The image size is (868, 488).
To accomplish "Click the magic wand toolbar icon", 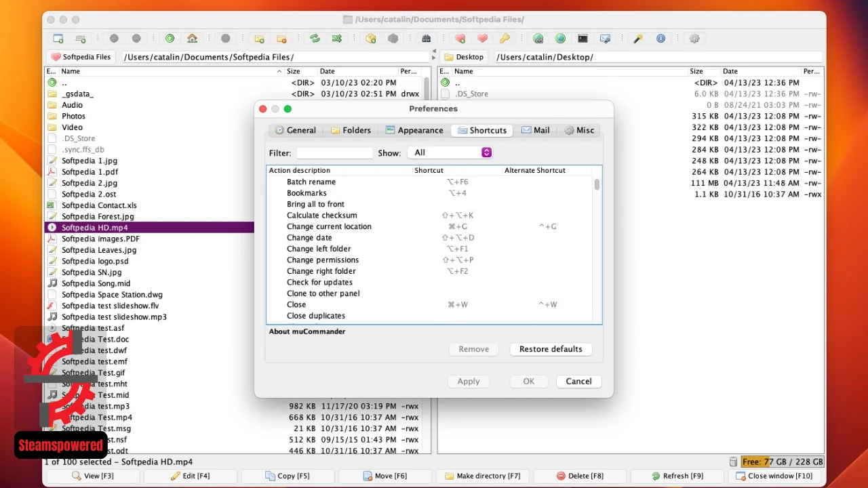I will 638,39.
